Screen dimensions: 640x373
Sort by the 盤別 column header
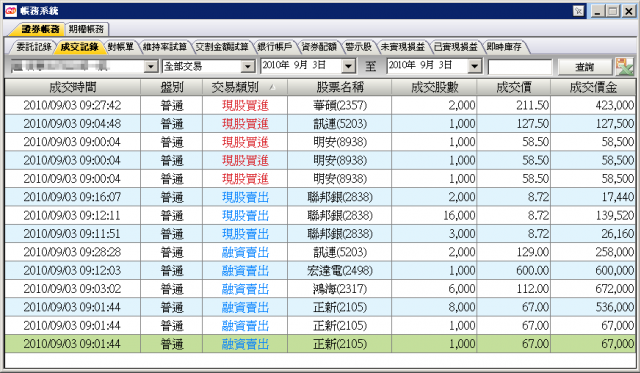point(171,87)
